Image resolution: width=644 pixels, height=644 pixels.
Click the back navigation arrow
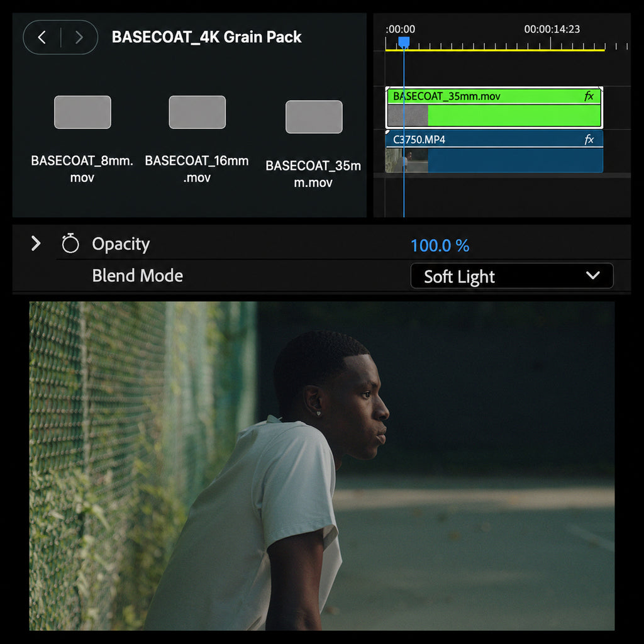(42, 37)
